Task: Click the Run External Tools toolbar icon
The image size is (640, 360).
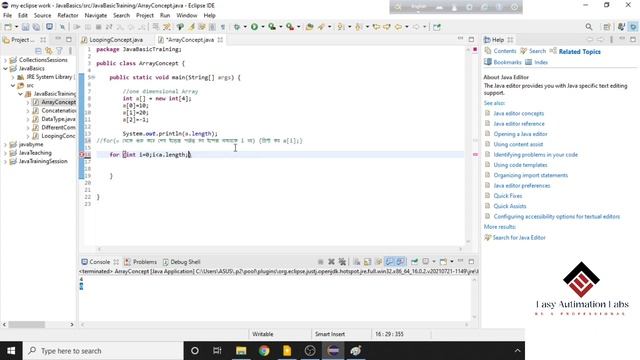Action: tap(290, 27)
